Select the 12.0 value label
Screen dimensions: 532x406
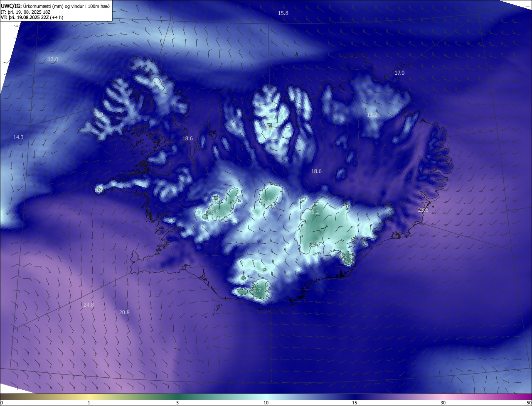point(53,59)
